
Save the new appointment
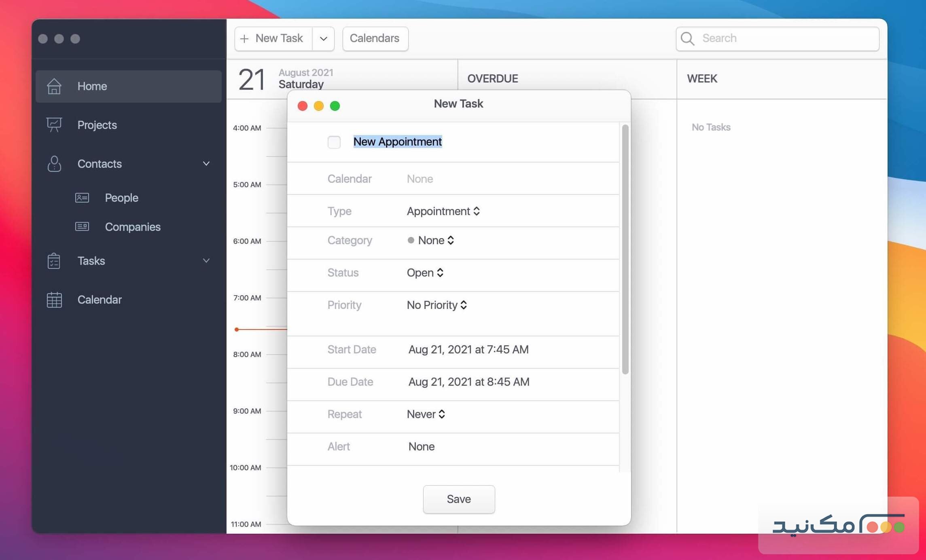click(458, 499)
